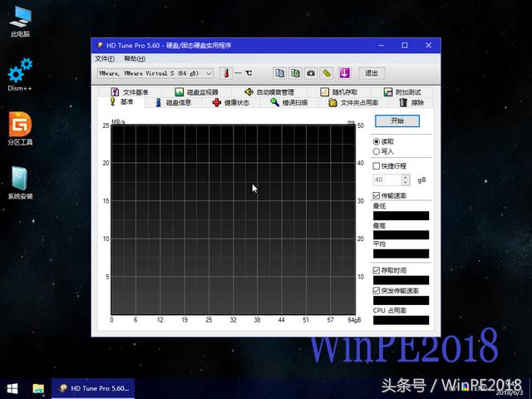Save screenshot with the camera icon
Screen dimensions: 532x399
(311, 73)
